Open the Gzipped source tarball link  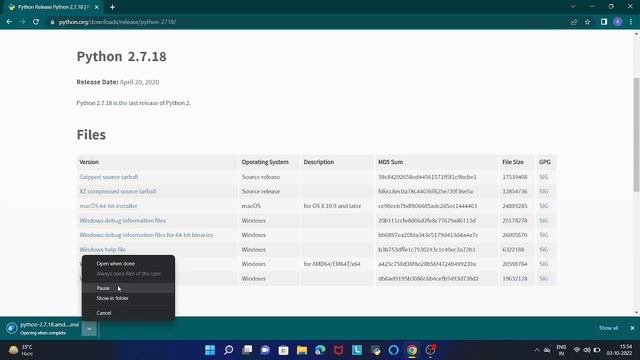point(109,177)
